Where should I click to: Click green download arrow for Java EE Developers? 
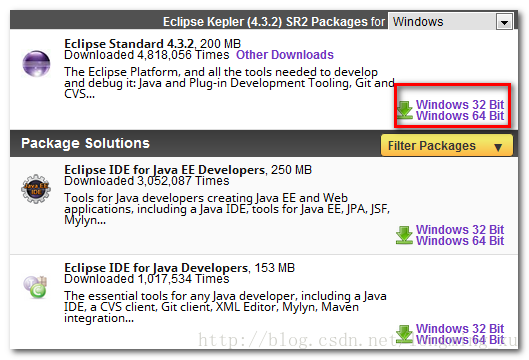pyautogui.click(x=404, y=235)
